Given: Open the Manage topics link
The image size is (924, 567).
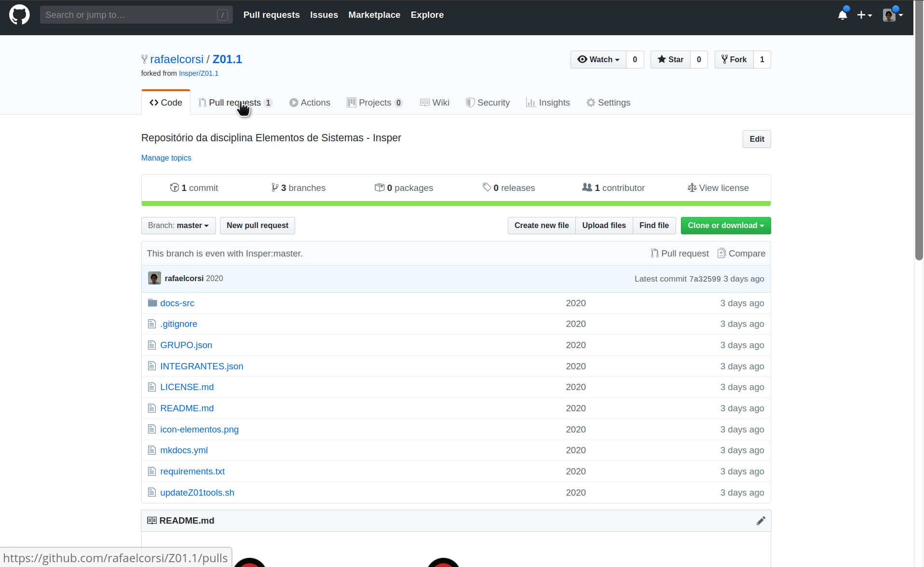Looking at the screenshot, I should coord(166,158).
